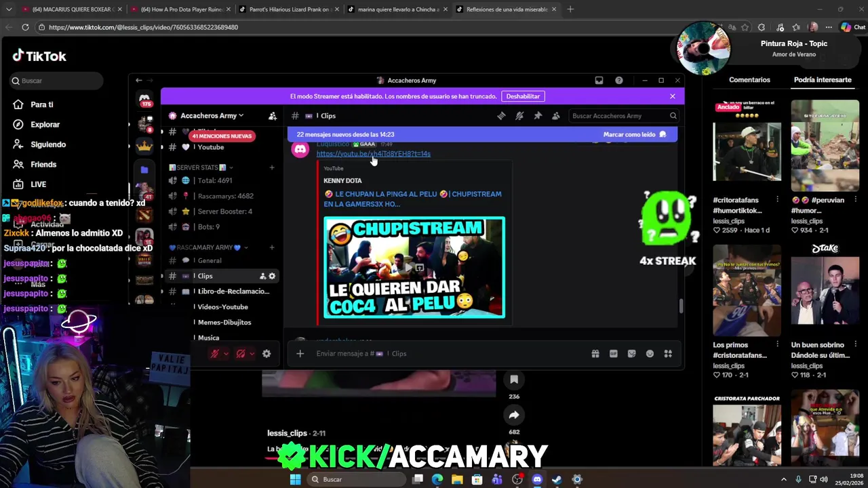Viewport: 868px width, 488px height.
Task: Open Discord direct messages home icon
Action: point(144,100)
